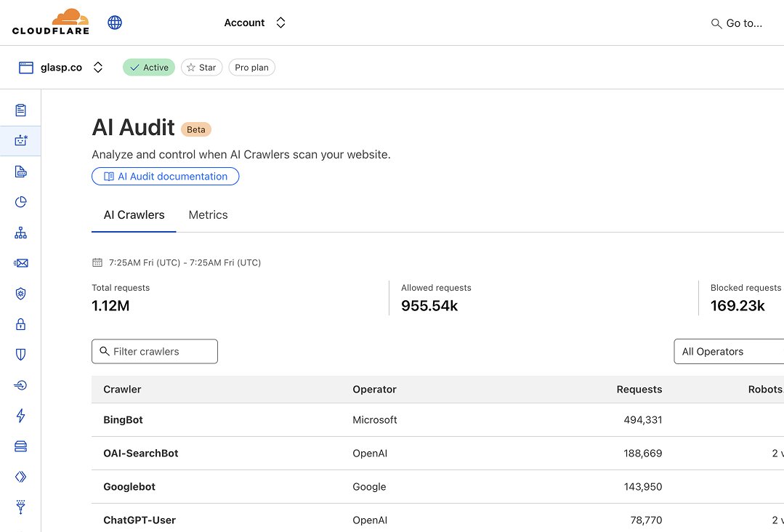Screen dimensions: 784x532
Task: Click the Microsoft operator cell
Action: [x=374, y=420]
